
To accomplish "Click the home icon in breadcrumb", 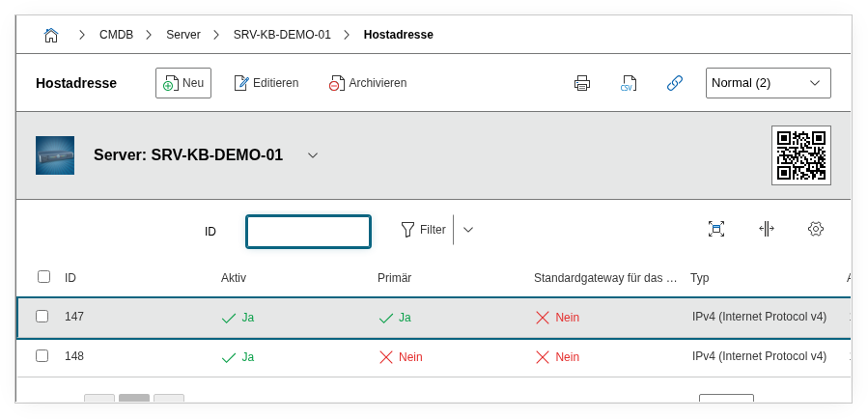I will [51, 35].
